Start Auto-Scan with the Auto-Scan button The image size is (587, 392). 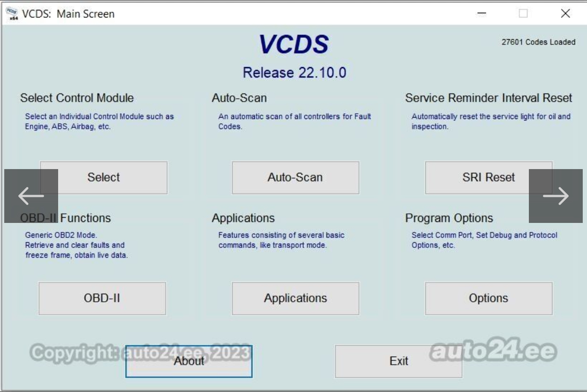click(x=295, y=178)
